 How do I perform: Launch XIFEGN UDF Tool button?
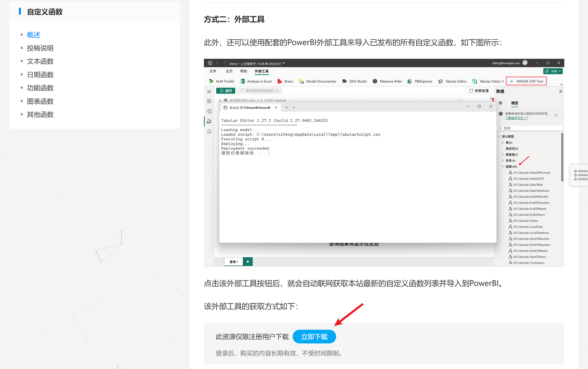526,81
